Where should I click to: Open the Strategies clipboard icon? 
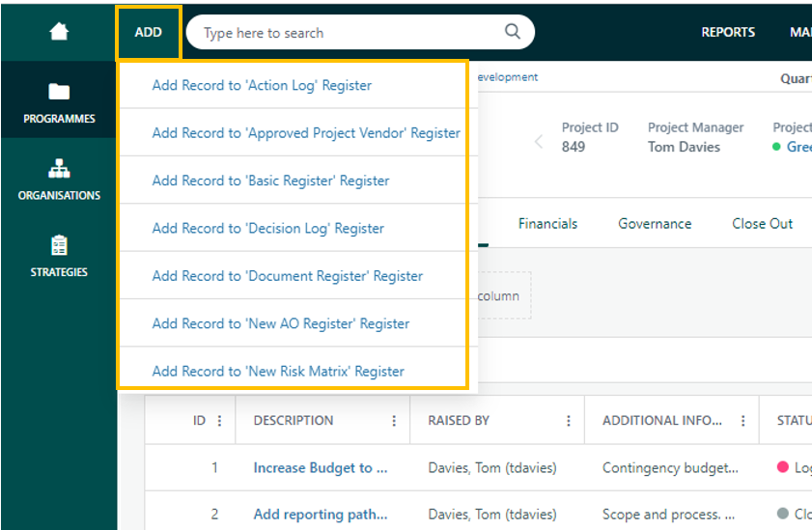pos(59,245)
